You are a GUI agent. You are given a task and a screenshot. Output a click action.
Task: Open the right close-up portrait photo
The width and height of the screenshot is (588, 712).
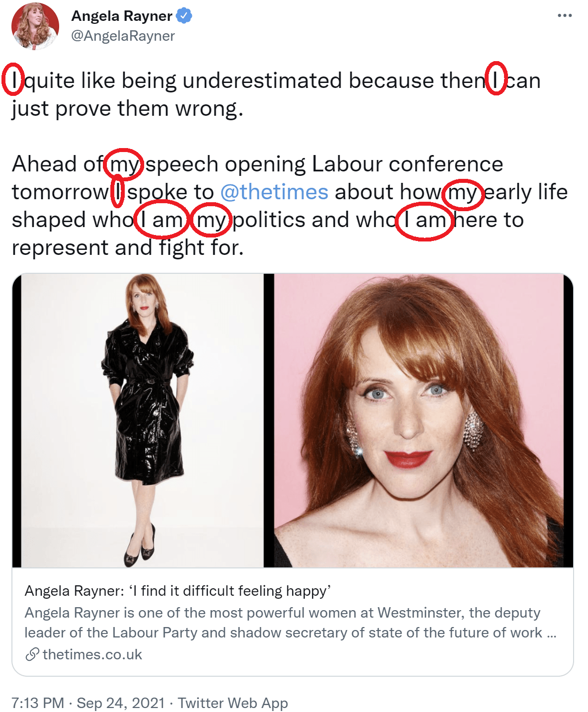tap(419, 420)
